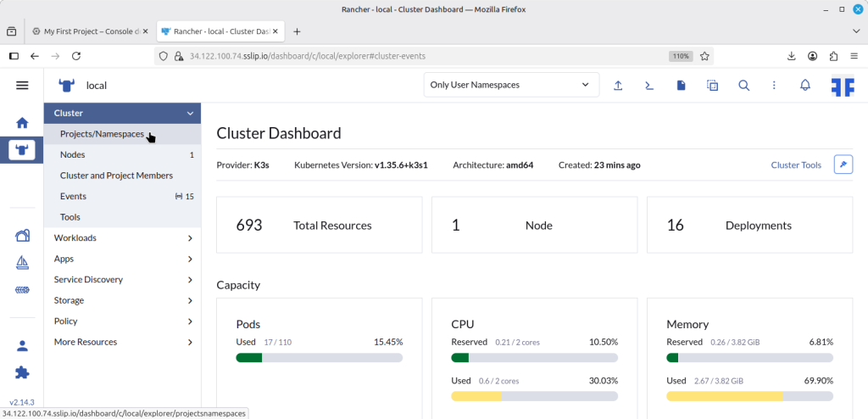Click the Cluster Tools link
This screenshot has height=419, width=868.
point(796,165)
